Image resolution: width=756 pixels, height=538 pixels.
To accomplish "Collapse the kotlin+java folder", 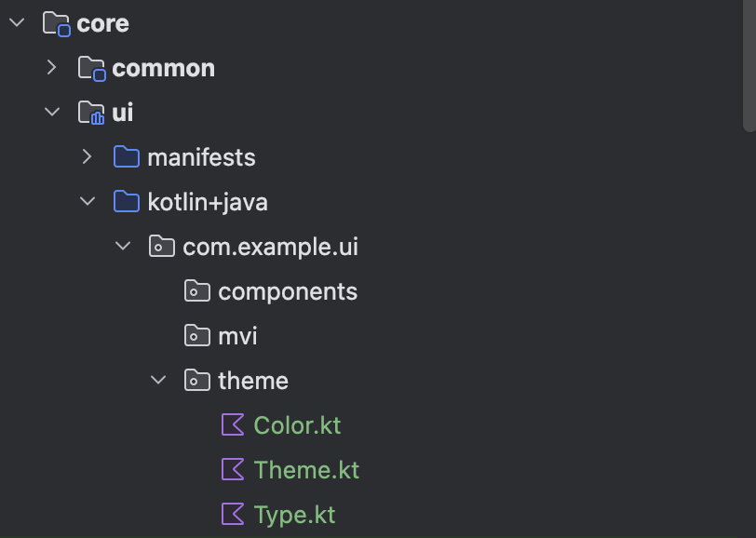I will (x=88, y=202).
